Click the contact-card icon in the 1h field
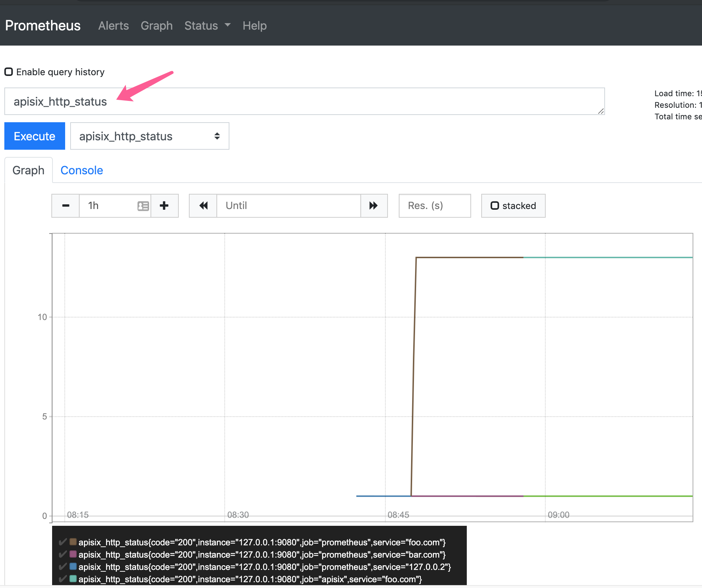 (x=143, y=206)
